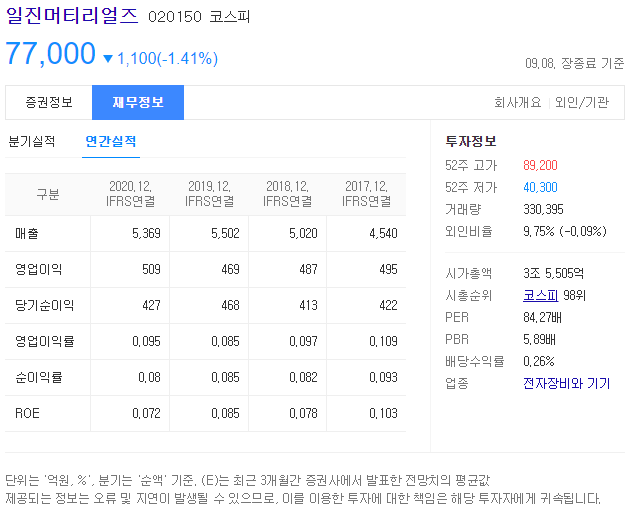Viewport: 633px width, 513px height.
Task: Select the 연간실적 sub-tab
Action: click(x=111, y=141)
